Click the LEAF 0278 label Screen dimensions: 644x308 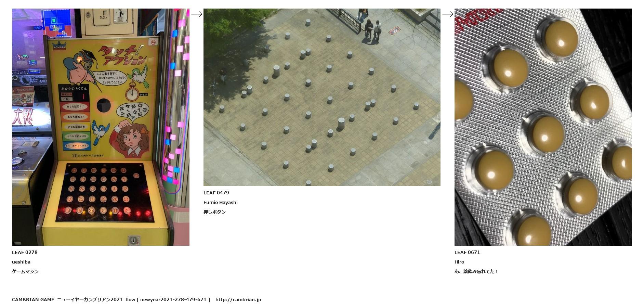tap(25, 252)
